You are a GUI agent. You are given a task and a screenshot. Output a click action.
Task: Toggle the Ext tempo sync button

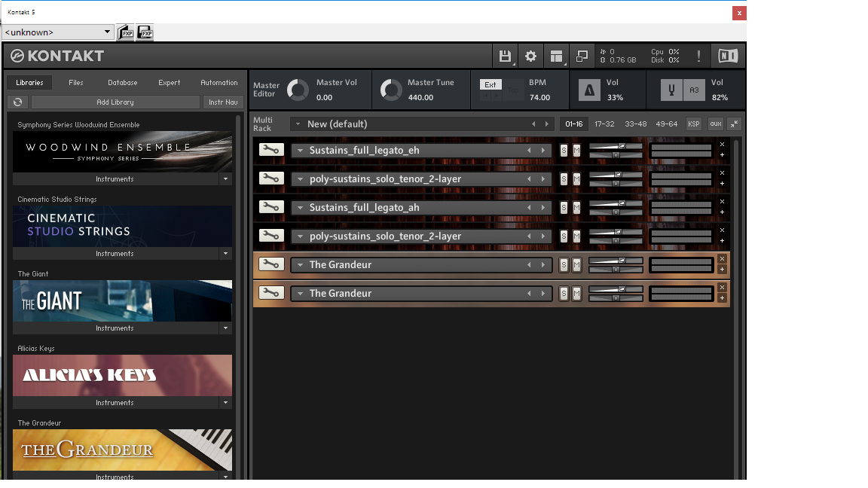[491, 84]
